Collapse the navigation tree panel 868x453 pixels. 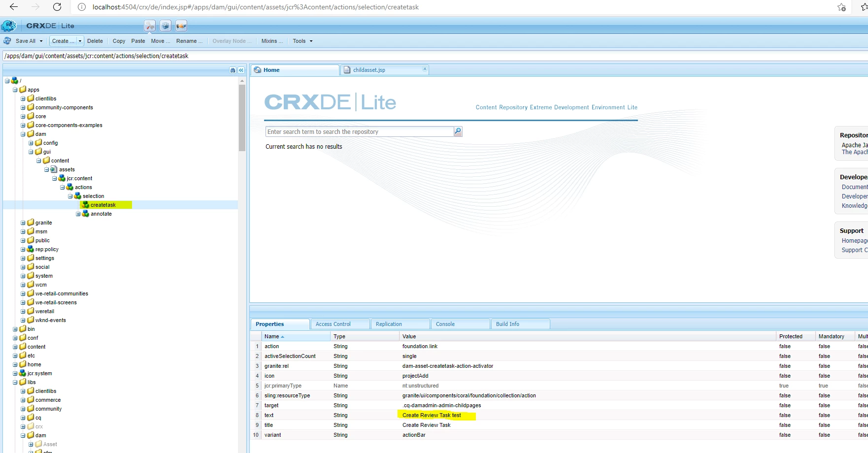coord(241,70)
